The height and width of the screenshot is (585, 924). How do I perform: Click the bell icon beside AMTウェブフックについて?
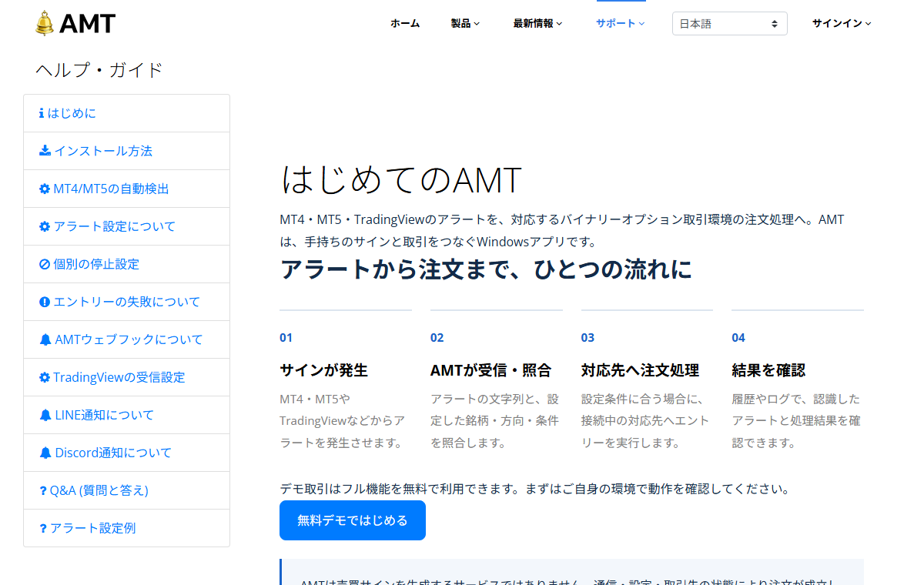pos(45,339)
